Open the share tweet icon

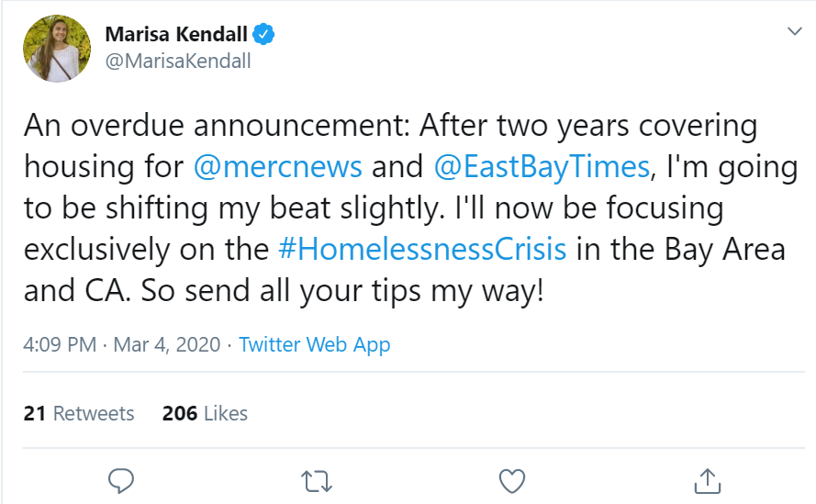(706, 480)
